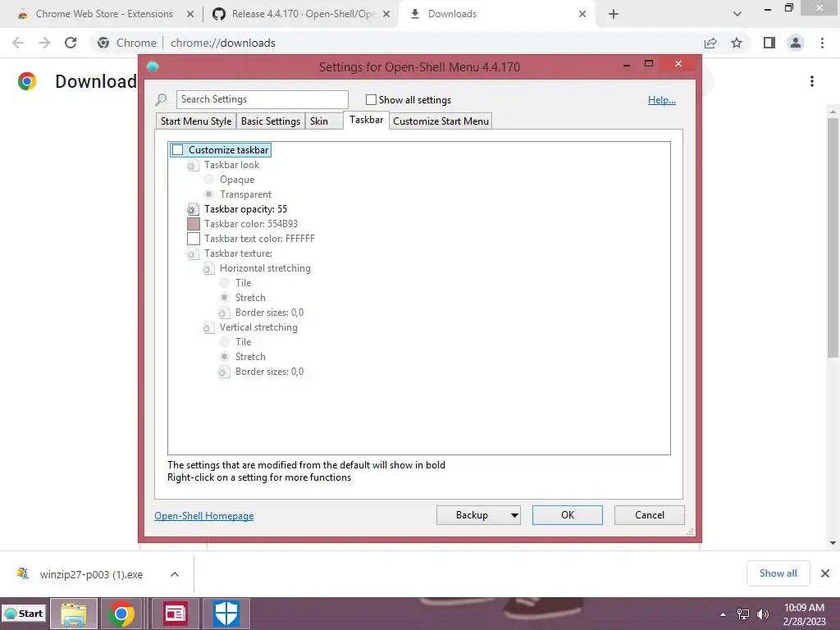Switch to Release 4.4.170 Open-Shell browser tab
This screenshot has width=840, height=630.
point(303,14)
